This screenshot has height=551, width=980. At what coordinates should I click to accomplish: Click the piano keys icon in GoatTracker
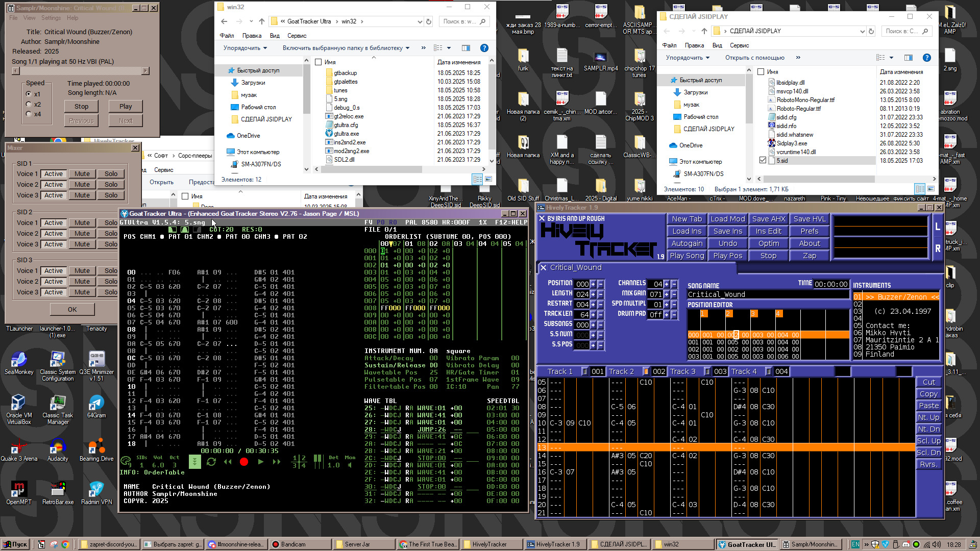coord(317,461)
